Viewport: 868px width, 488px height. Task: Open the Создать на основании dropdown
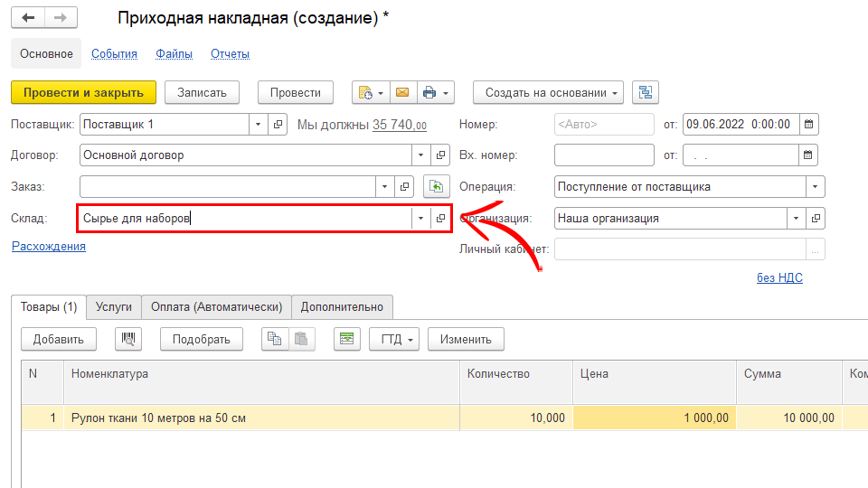point(549,92)
